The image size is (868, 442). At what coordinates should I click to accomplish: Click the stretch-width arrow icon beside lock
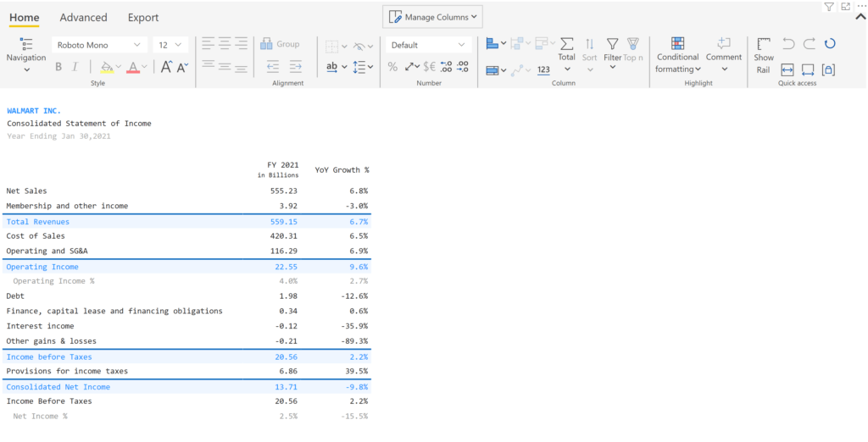click(x=808, y=69)
